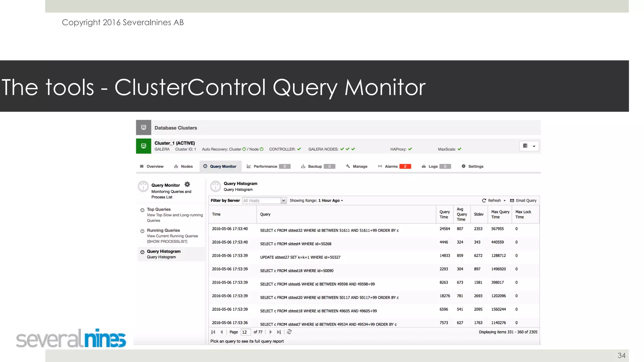
Task: Sort by the Stdev column header
Action: point(479,214)
